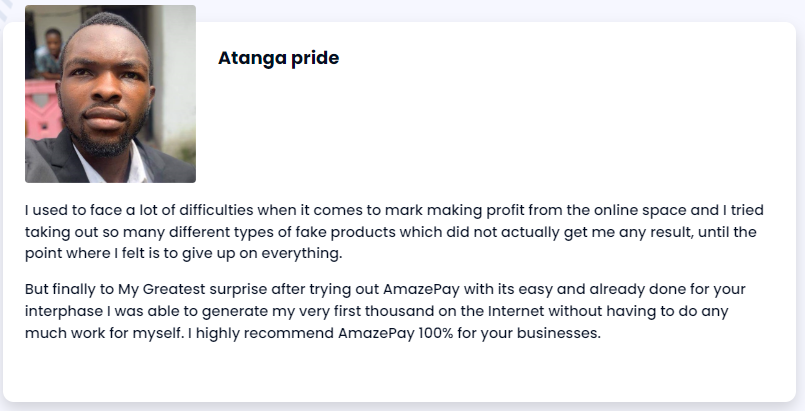Click the word 'businesses' ending the review
The height and width of the screenshot is (411, 805).
pos(559,334)
